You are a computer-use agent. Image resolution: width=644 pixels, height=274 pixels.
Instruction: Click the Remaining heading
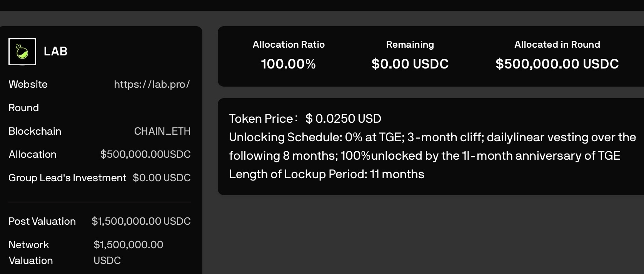click(x=410, y=45)
